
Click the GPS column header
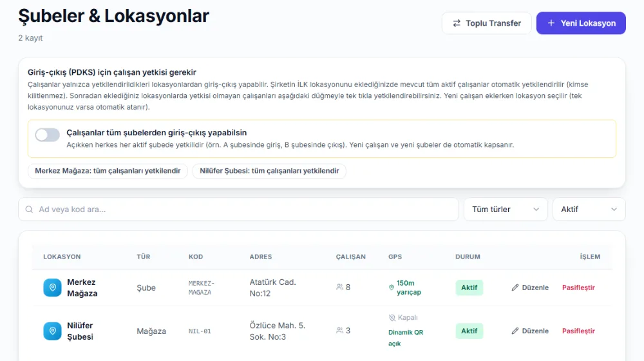coord(395,257)
